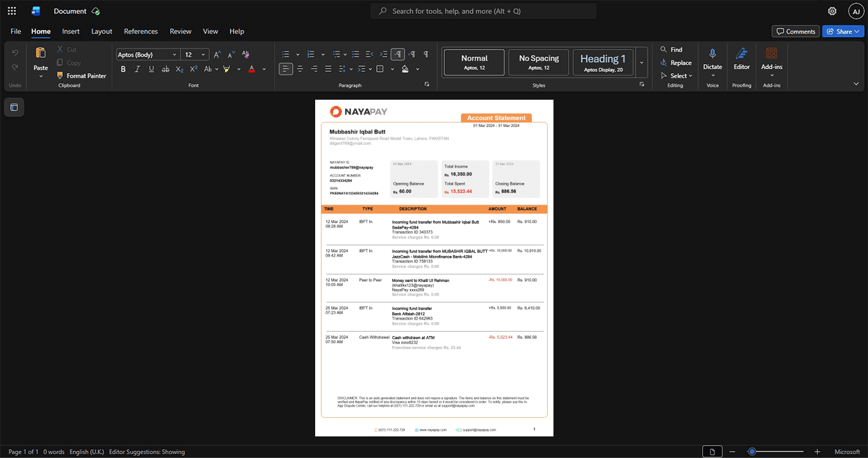Click the line spacing icon
Image resolution: width=868 pixels, height=458 pixels.
coord(342,69)
